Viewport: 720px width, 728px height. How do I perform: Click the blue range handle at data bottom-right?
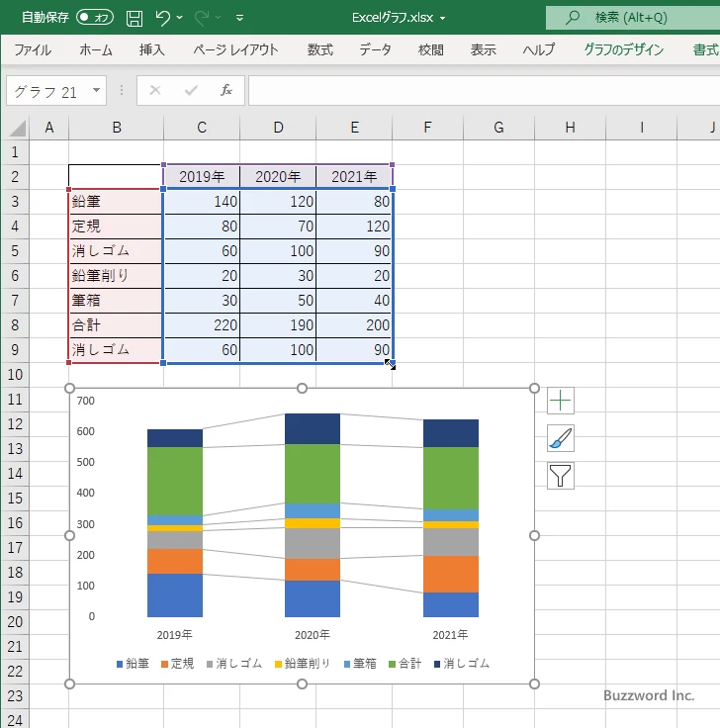coord(393,363)
